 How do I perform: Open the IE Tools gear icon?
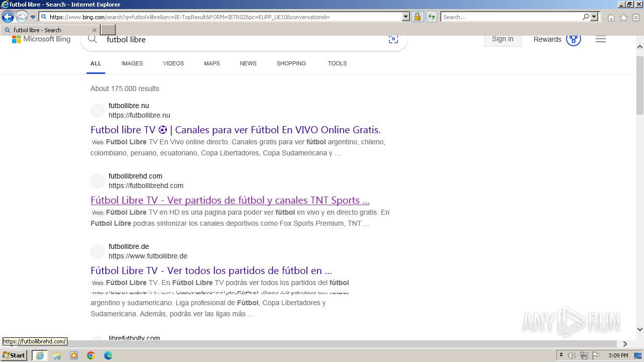click(x=636, y=18)
